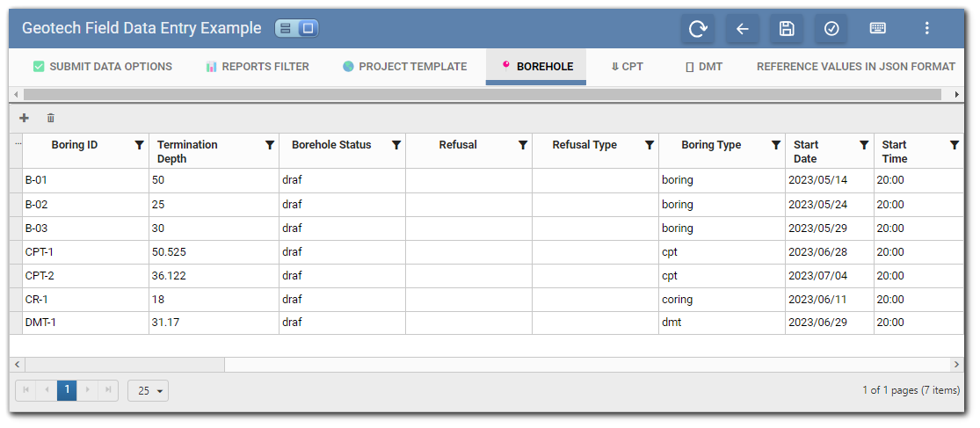Select the CPT-1 boring ID cell
This screenshot has height=428, width=980.
(85, 252)
